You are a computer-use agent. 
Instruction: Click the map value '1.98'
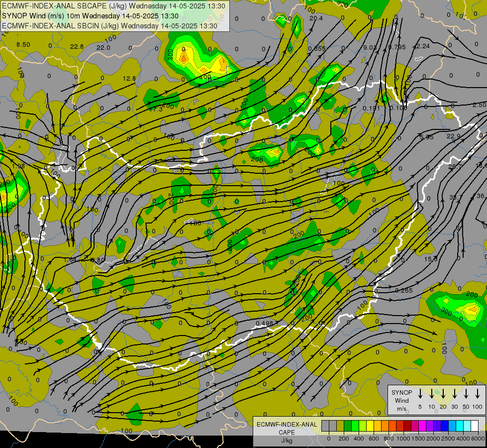18,166
